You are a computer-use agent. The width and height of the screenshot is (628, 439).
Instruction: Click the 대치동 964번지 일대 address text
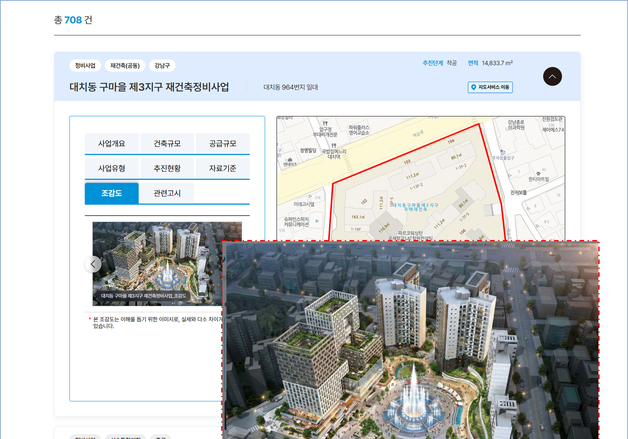tap(291, 87)
